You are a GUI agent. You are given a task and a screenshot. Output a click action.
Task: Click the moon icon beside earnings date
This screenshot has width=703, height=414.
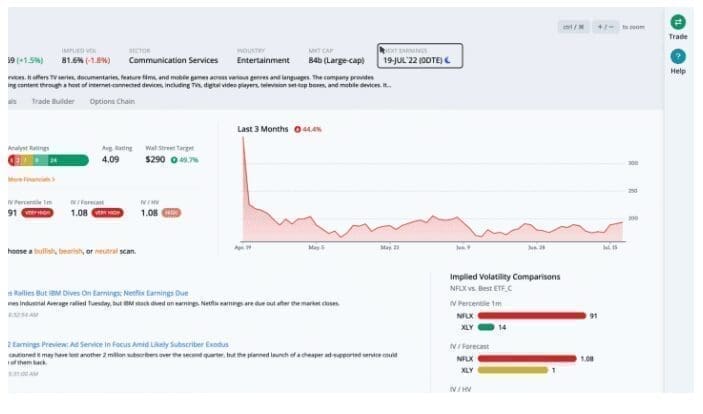coord(448,61)
